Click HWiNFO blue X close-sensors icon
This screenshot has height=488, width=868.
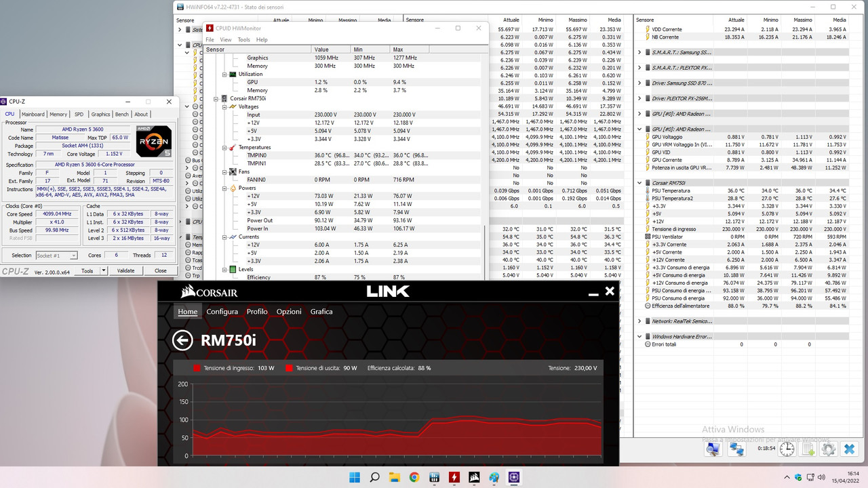click(x=849, y=449)
